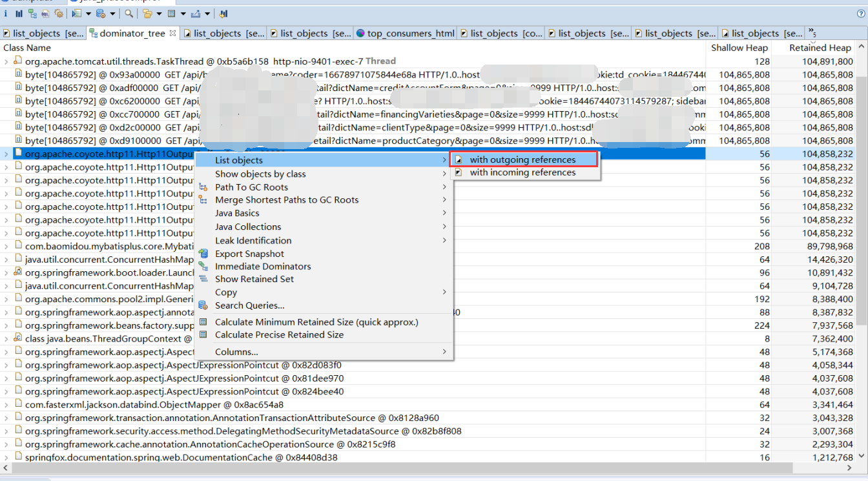Screen dimensions: 868x481
Task: Open 'Path To GC Roots' submenu
Action: click(323, 187)
